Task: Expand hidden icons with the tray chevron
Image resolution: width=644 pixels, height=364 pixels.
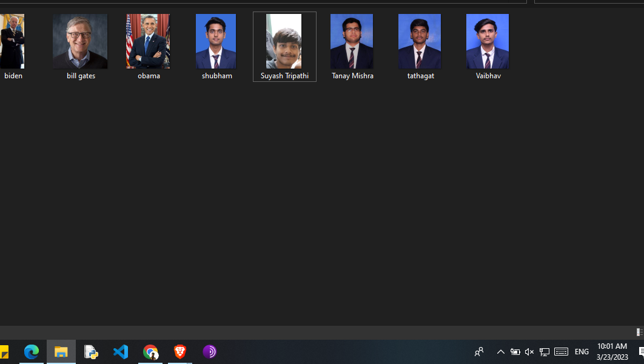Action: (500, 352)
